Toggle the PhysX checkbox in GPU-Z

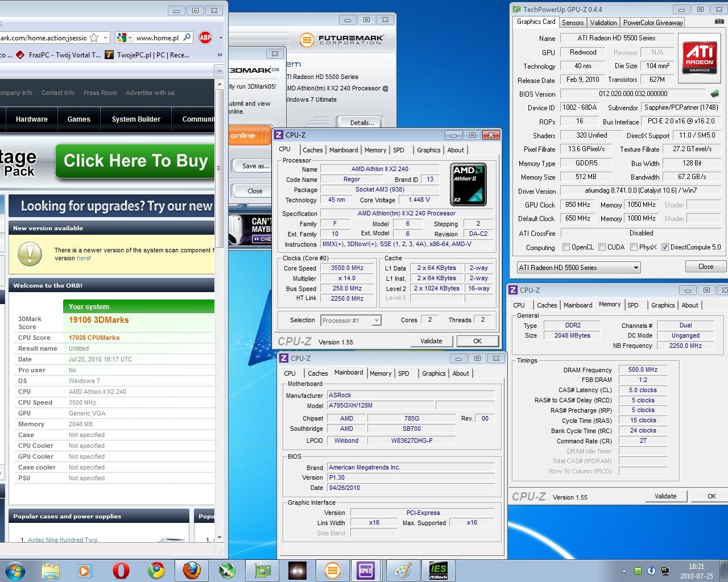click(633, 247)
